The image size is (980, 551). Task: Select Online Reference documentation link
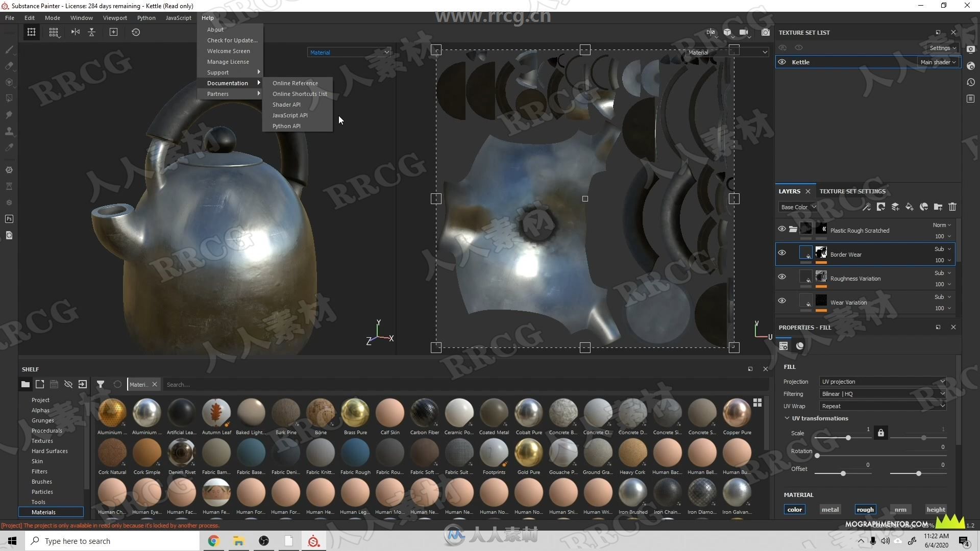coord(295,83)
